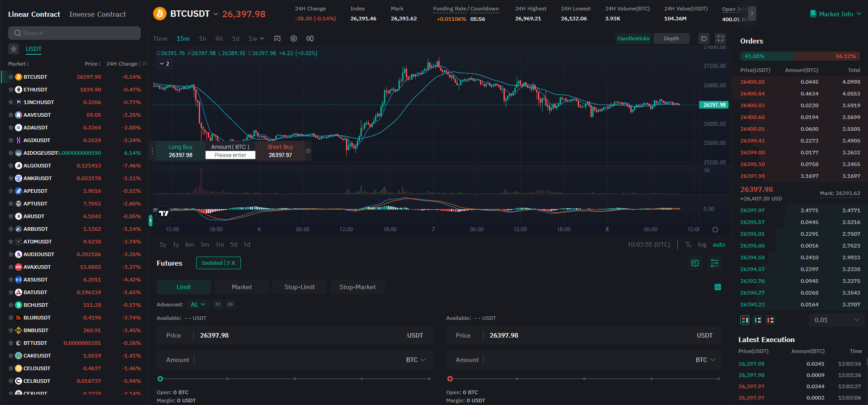Open chart settings hexagon icon
Viewport: 868px width, 405px height.
point(293,38)
